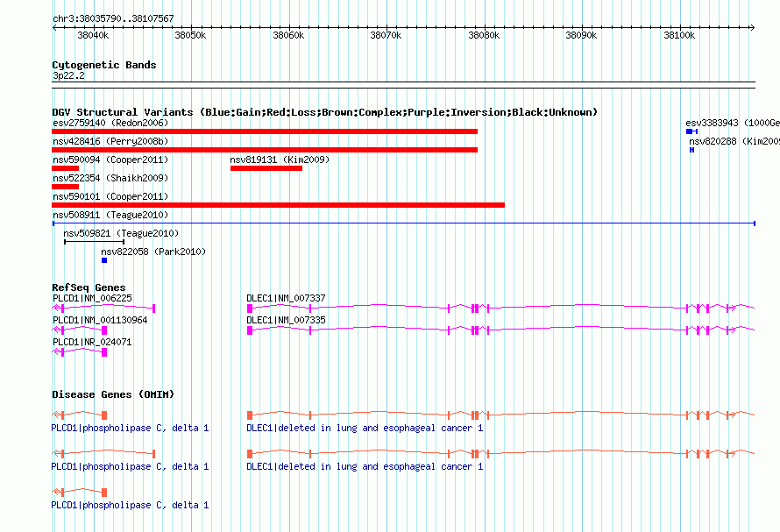The width and height of the screenshot is (780, 532).
Task: Click the short red bar under nsv590094
Action: point(65,168)
